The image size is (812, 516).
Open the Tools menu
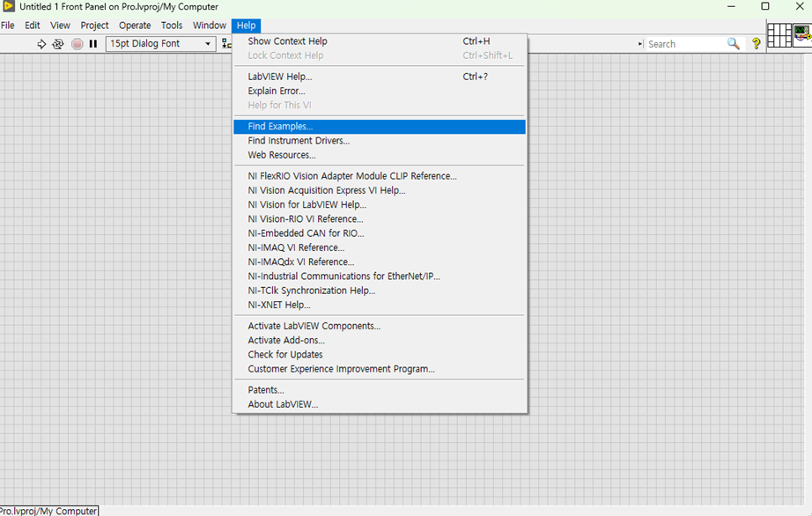tap(172, 26)
